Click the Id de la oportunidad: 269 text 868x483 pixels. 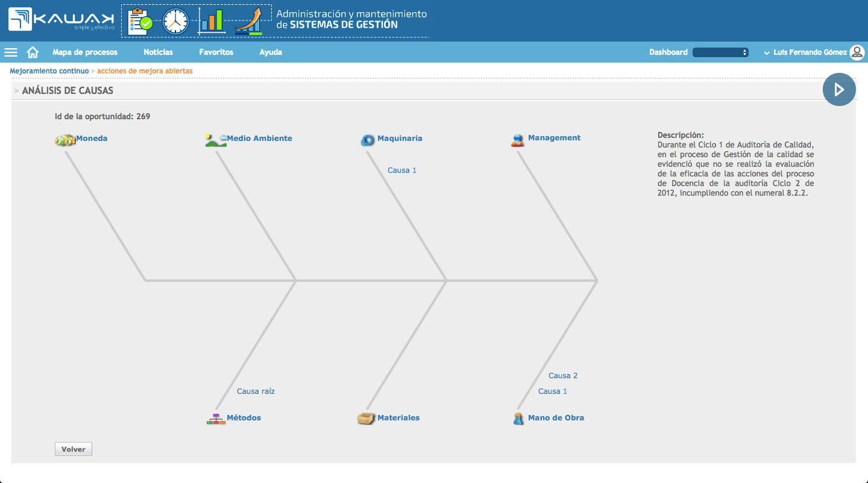[102, 116]
